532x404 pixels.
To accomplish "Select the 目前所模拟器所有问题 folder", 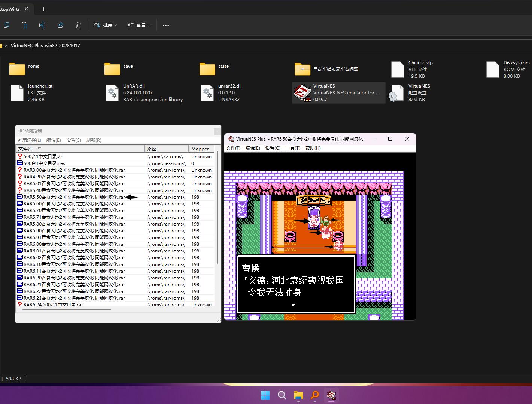I will pyautogui.click(x=327, y=69).
